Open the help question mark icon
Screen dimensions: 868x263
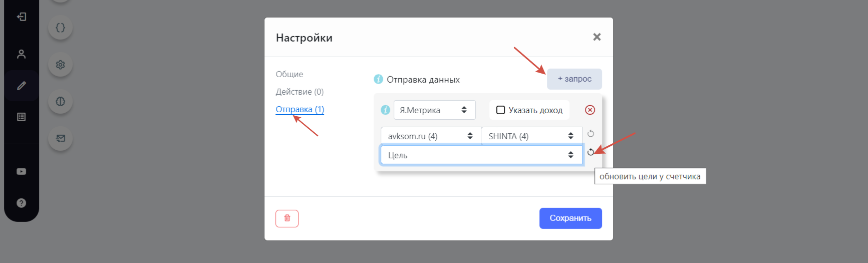click(x=22, y=203)
